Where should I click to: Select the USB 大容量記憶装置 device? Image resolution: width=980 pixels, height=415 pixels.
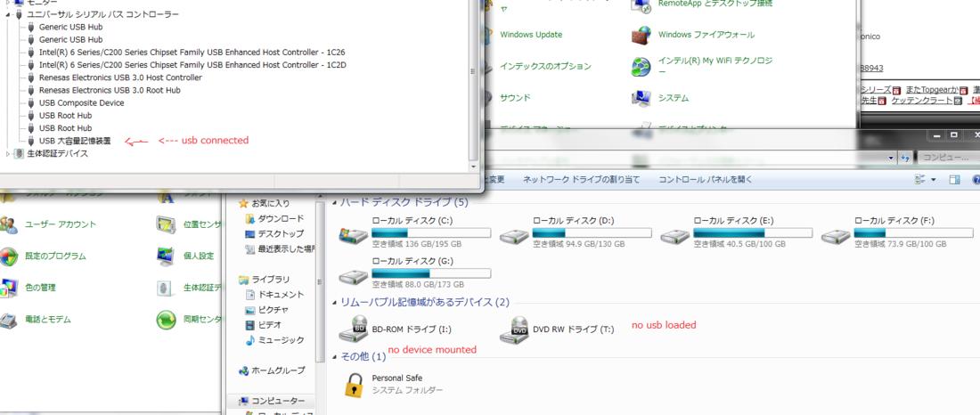pos(75,141)
